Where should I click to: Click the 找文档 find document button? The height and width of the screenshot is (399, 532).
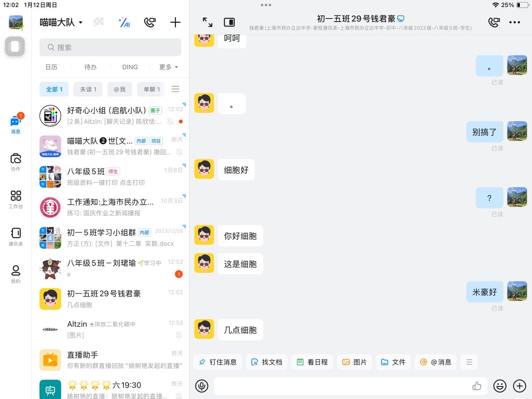267,362
